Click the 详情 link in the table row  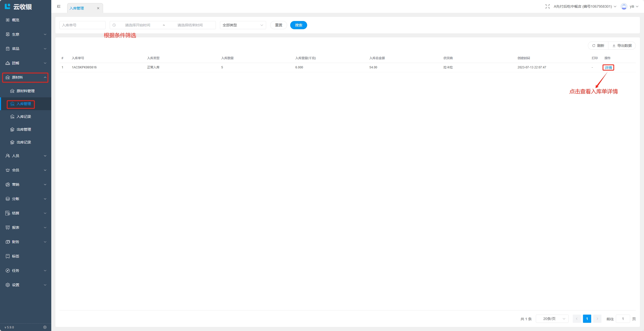(608, 68)
